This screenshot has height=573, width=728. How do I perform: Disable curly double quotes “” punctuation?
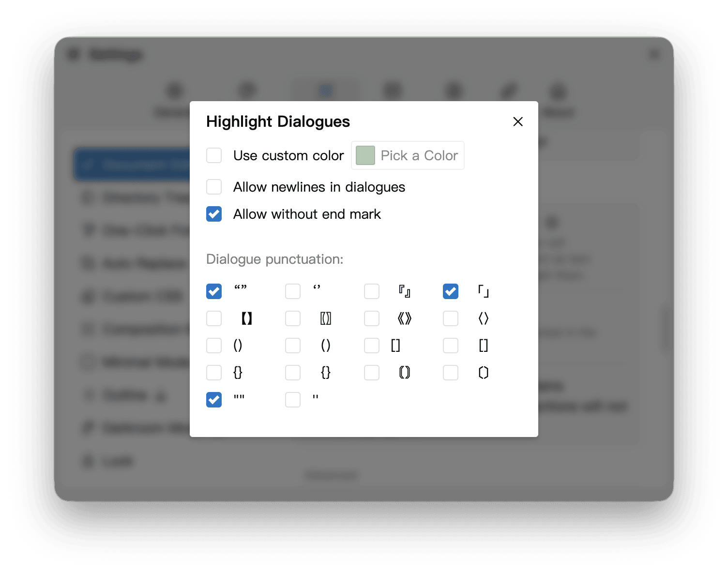click(x=214, y=291)
